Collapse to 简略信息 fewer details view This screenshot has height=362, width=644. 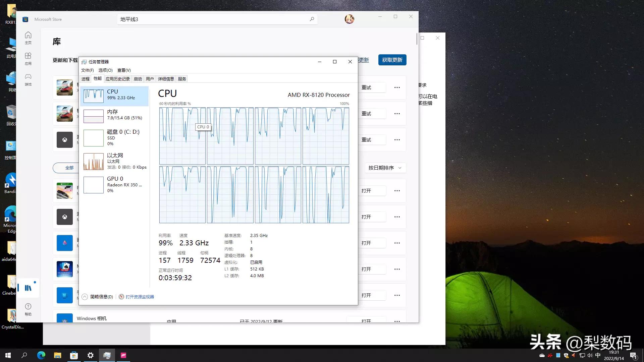(97, 296)
